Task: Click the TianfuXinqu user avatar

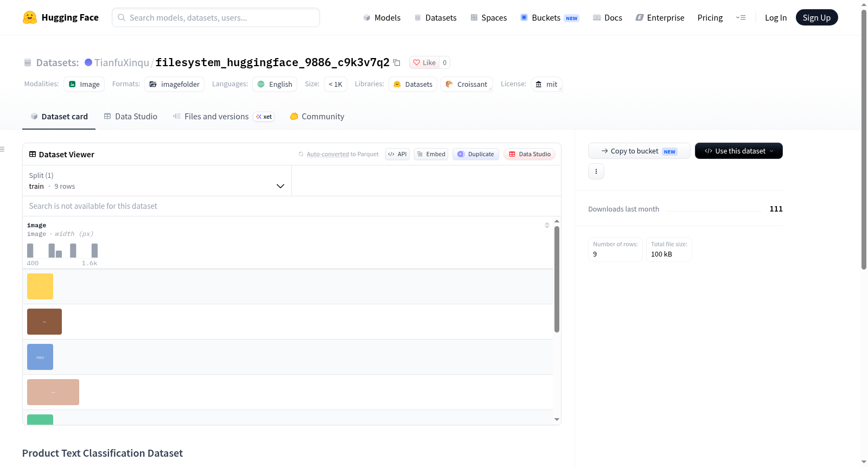Action: (88, 62)
